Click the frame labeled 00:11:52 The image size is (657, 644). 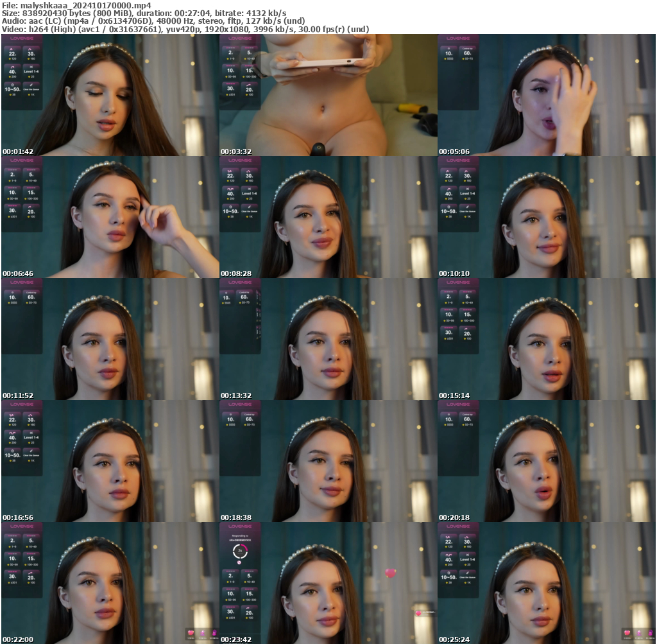(110, 339)
